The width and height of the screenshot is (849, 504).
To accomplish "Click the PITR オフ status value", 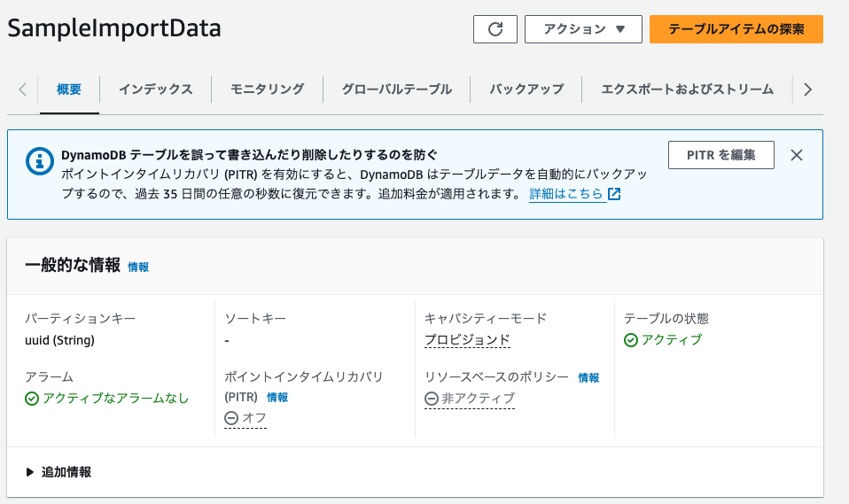I will tap(245, 418).
